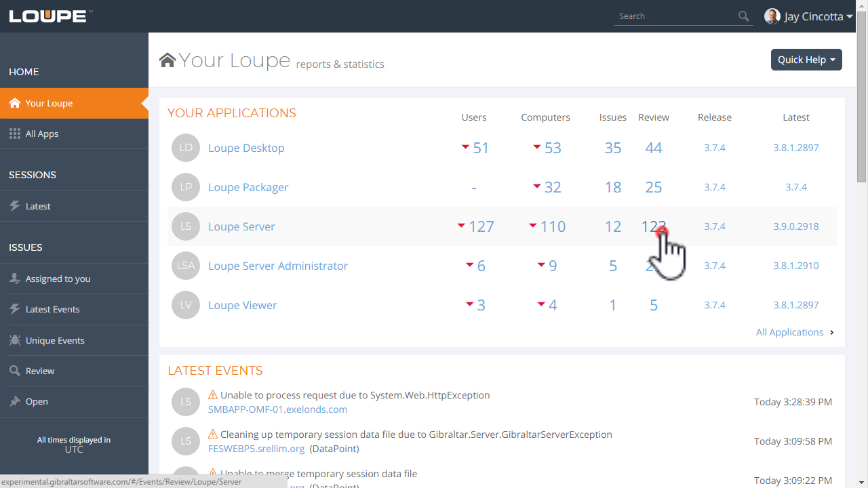Open the Loupe Server Administrator link
This screenshot has height=488, width=868.
tap(278, 266)
